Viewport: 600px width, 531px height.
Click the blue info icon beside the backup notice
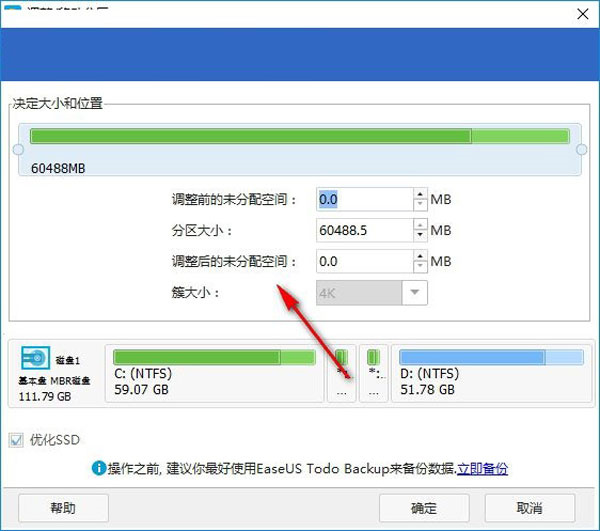click(x=99, y=468)
